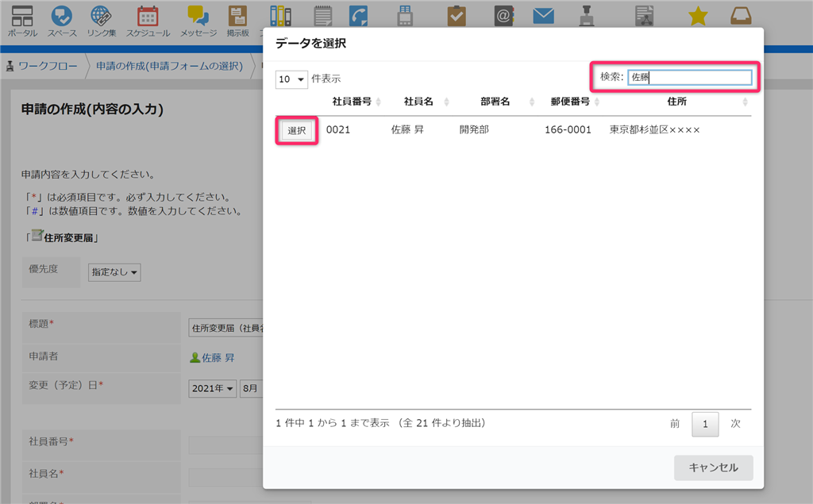Click the 選択 button for employee 0021
Screen dimensions: 813x504
297,131
